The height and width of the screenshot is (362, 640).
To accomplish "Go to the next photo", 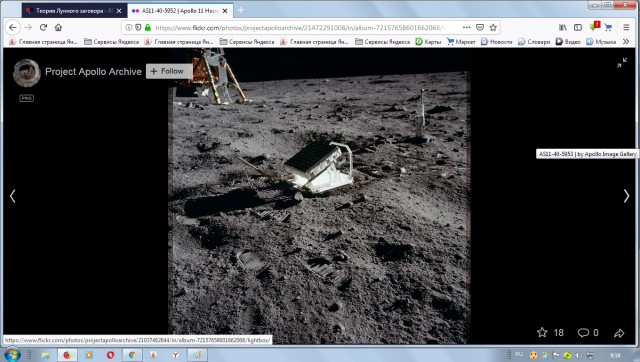I will click(626, 196).
